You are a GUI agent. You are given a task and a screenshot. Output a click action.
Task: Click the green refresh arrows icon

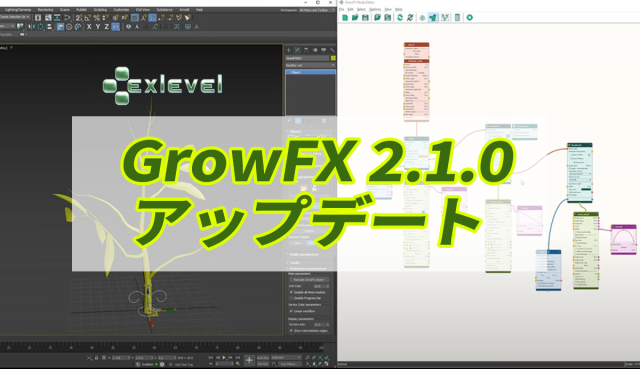(x=400, y=18)
